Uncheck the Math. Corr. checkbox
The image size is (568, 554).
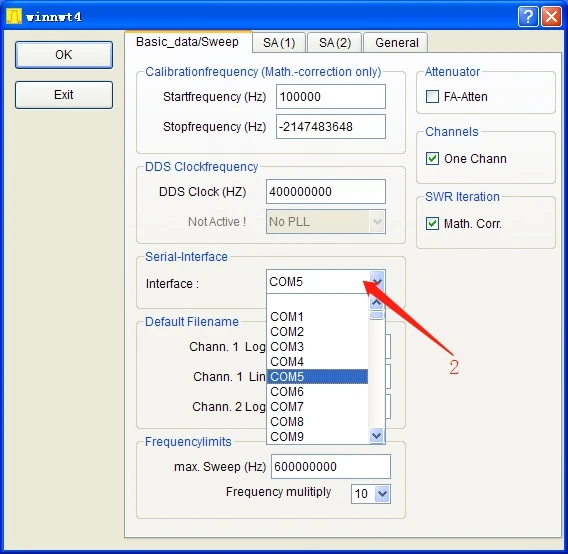[x=432, y=224]
